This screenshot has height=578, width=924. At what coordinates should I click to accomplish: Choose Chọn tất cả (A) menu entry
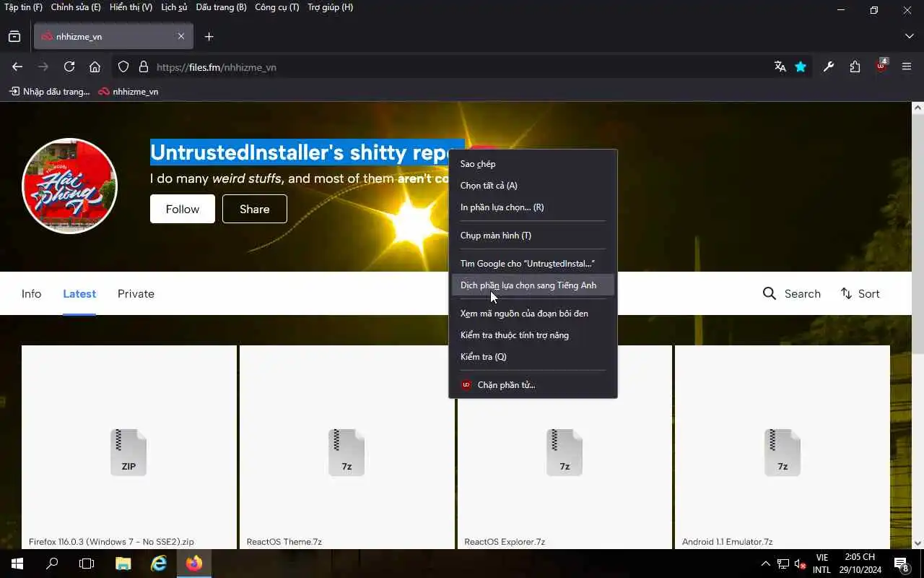[x=533, y=186]
